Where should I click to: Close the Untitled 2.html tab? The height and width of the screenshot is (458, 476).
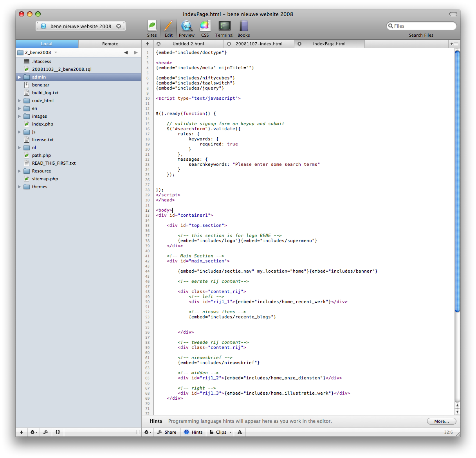(159, 44)
